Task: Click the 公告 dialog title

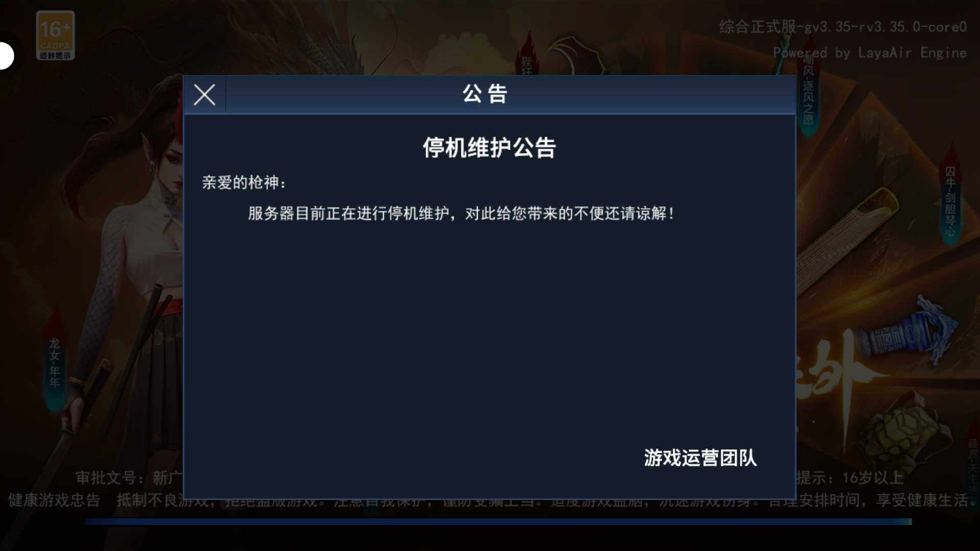Action: 485,94
